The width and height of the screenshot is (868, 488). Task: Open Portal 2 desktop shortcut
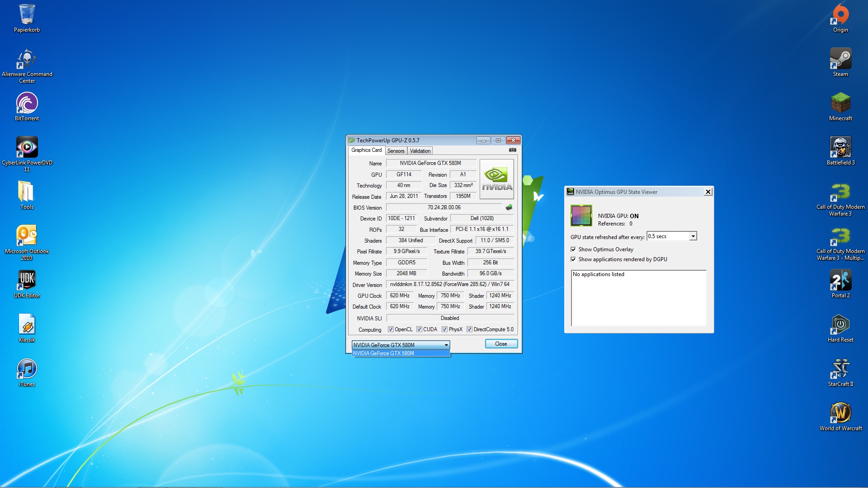coord(840,284)
